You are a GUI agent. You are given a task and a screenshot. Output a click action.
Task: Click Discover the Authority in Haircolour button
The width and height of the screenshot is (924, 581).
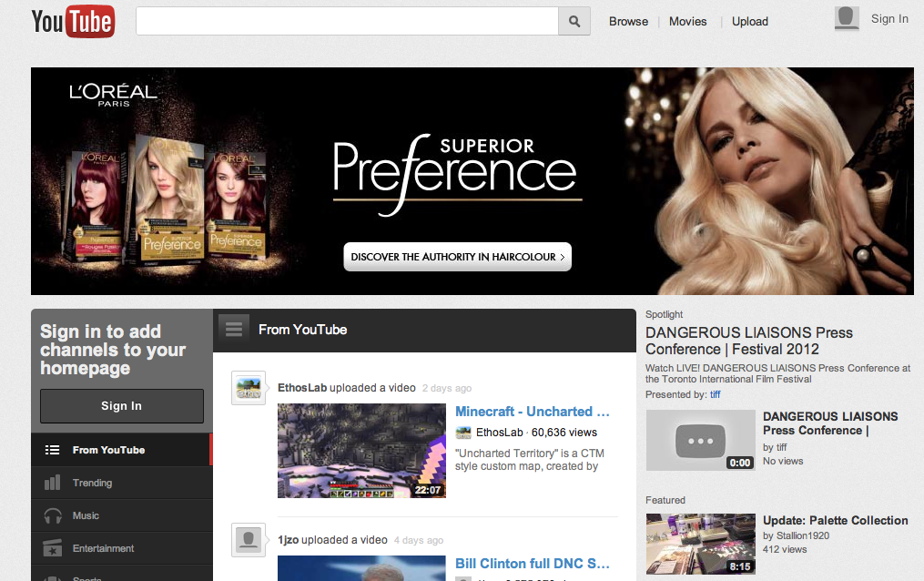click(x=457, y=257)
